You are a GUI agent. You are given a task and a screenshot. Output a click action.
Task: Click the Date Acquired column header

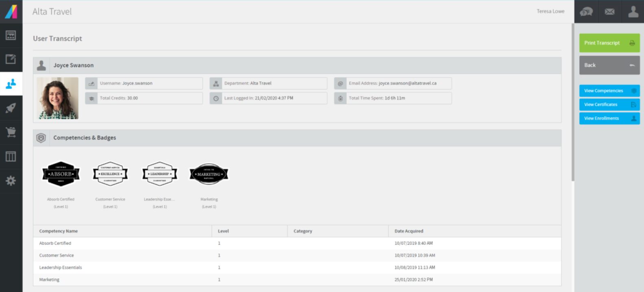point(409,231)
